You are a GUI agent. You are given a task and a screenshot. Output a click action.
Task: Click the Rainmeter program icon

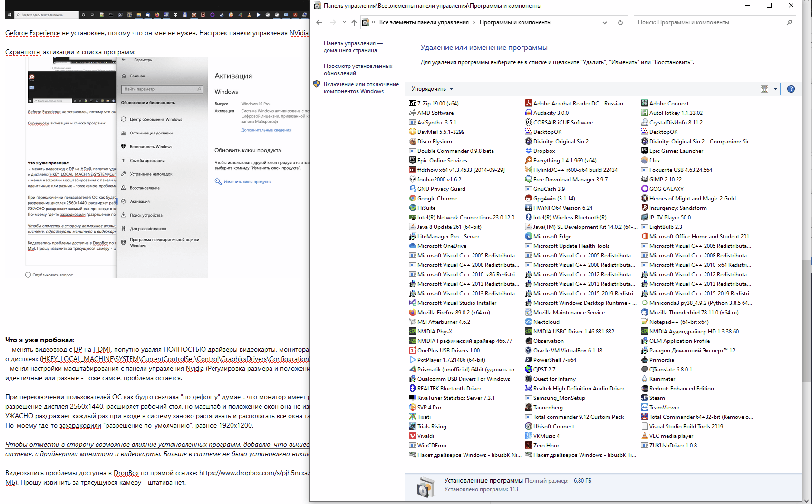pyautogui.click(x=645, y=379)
